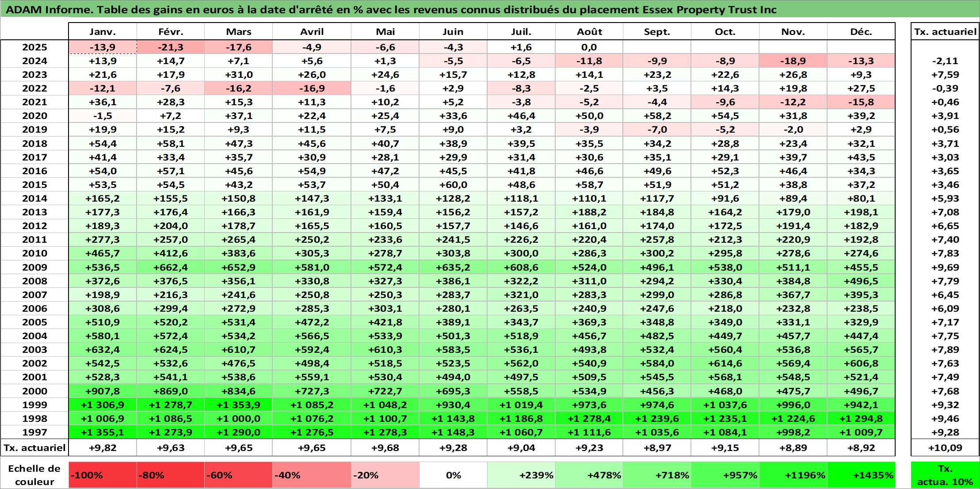Select the +204,0 value in the 2012 row

171,225
